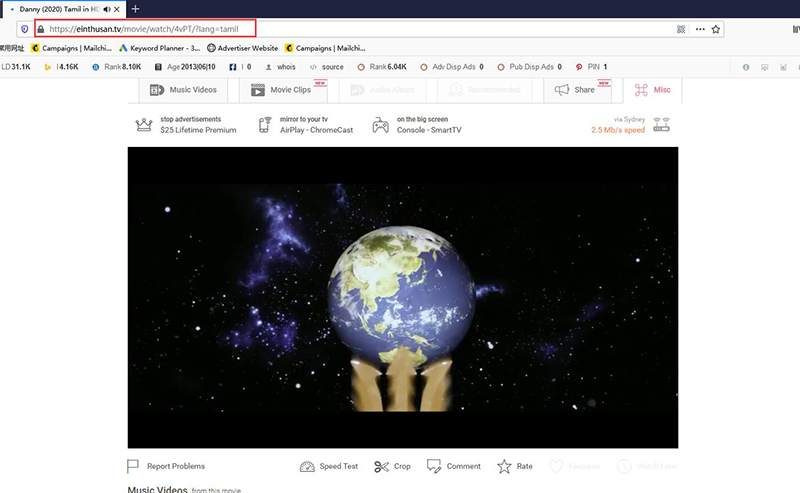Select the greyed Audio Album tab
Viewport: 800px width, 493px height.
point(383,90)
